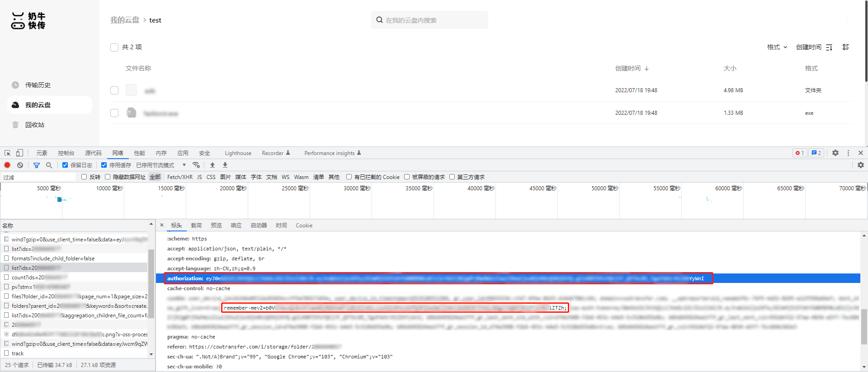This screenshot has width=868, height=372.
Task: Show the error count badge
Action: [x=800, y=153]
